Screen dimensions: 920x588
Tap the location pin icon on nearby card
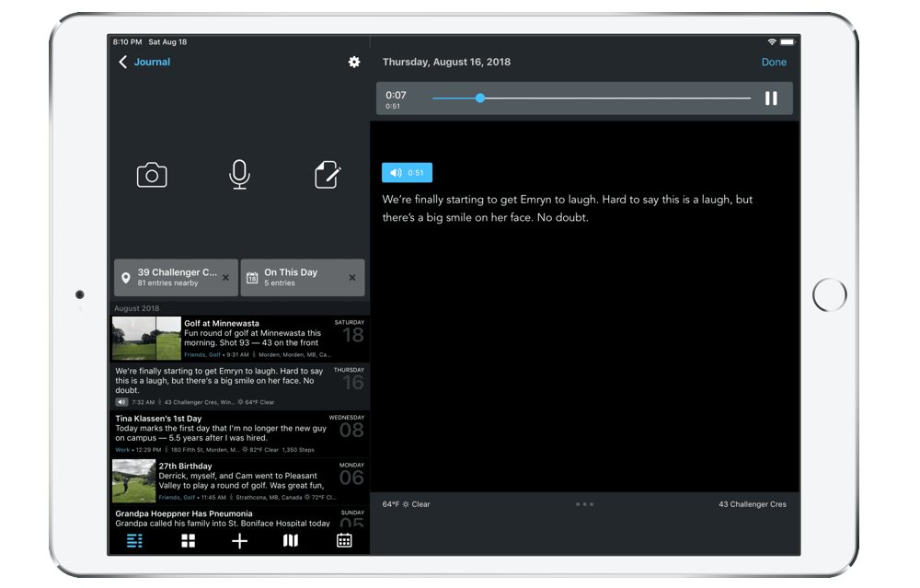[125, 278]
